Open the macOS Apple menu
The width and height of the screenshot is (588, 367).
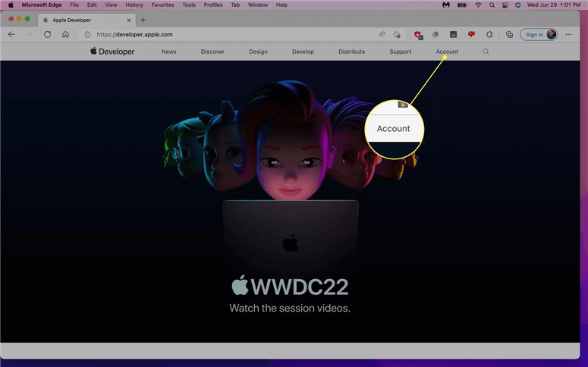[x=11, y=5]
